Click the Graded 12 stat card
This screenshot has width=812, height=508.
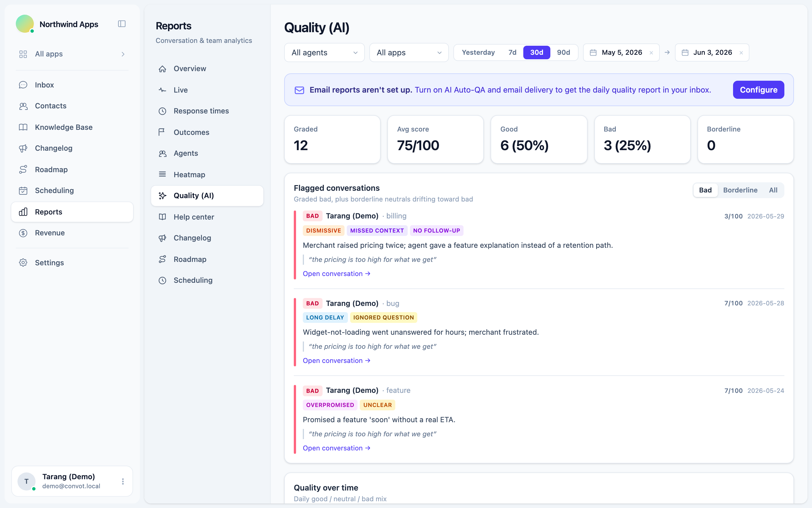(332, 140)
